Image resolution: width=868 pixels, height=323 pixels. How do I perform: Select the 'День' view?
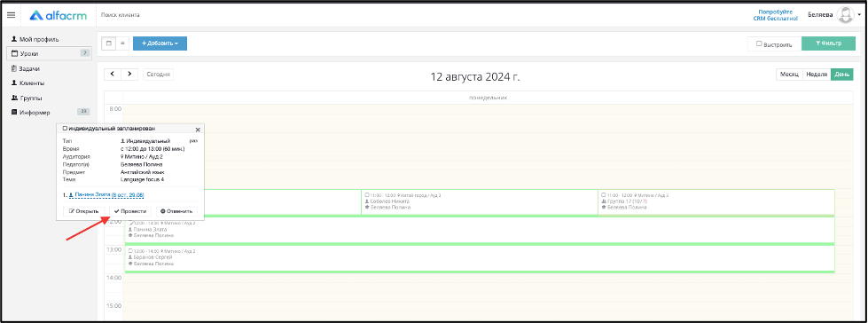click(842, 75)
